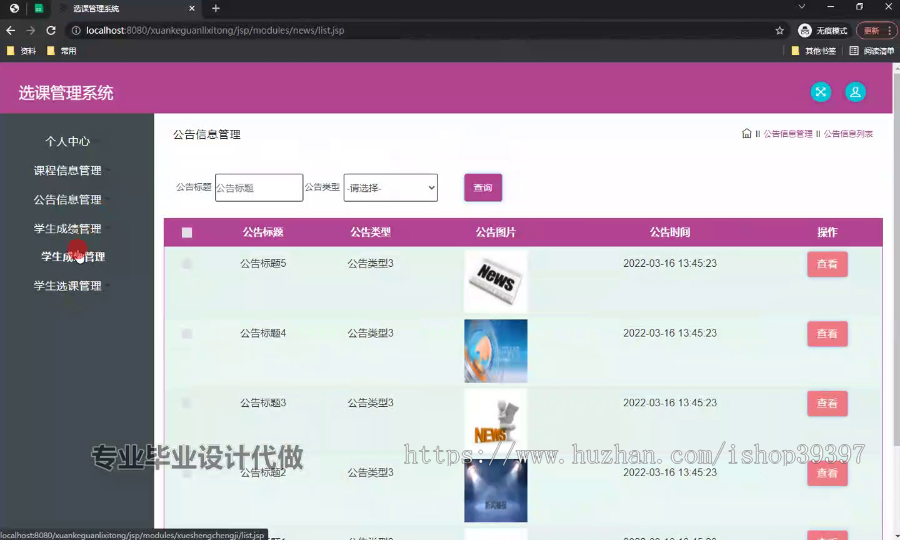Click the page vertical scrollbar
This screenshot has height=540, width=900.
click(x=896, y=258)
